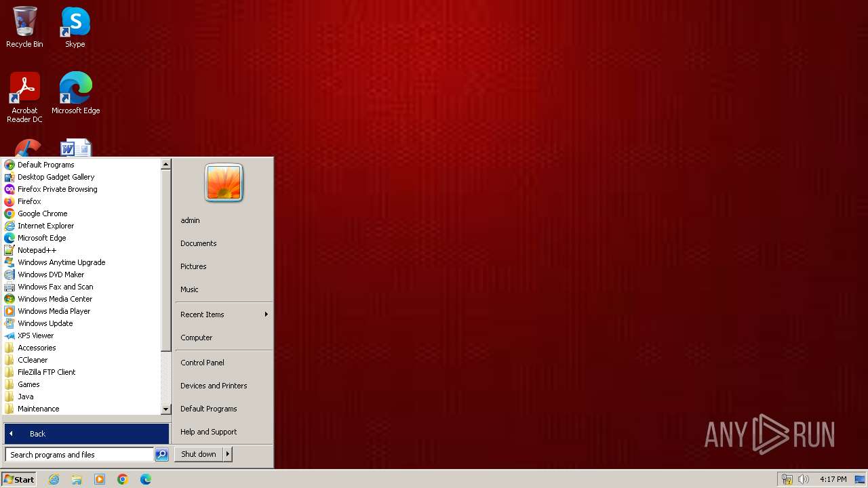Launch Desktop Gadget Gallery icon
Image resolution: width=868 pixels, height=488 pixels.
(x=9, y=177)
